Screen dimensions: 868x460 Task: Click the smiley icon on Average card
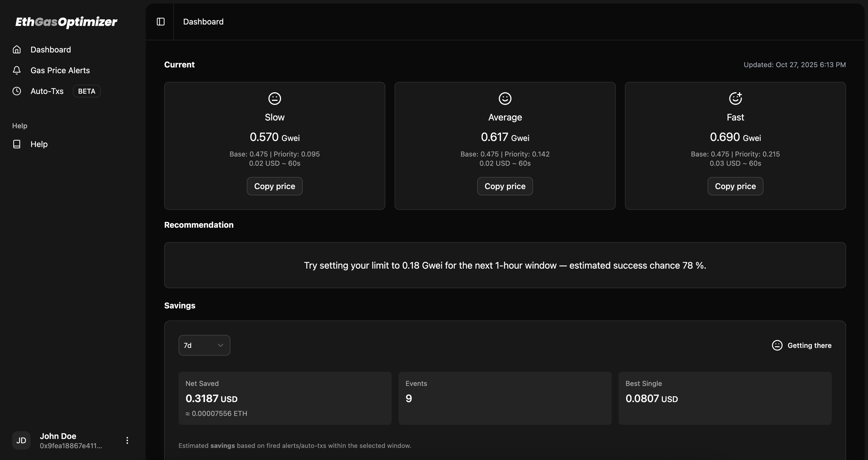coord(505,98)
